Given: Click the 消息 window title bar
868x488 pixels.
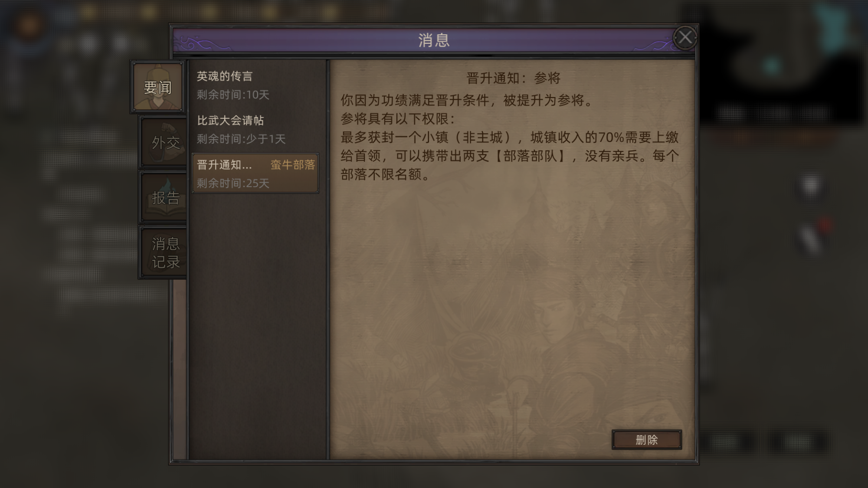Looking at the screenshot, I should [434, 40].
